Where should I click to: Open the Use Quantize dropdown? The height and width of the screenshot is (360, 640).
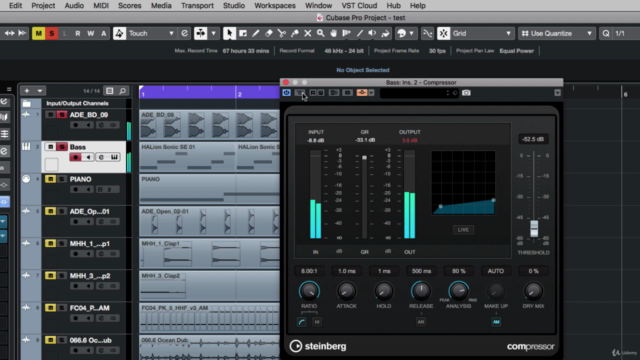point(557,33)
